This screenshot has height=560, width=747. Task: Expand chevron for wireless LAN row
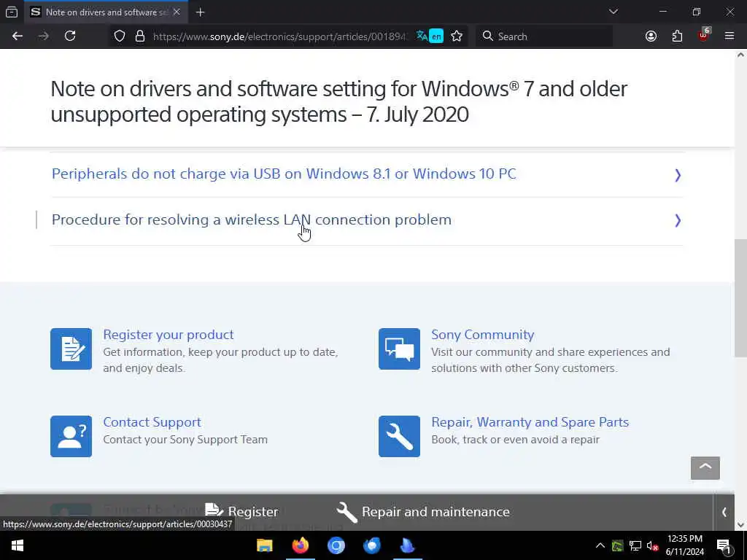coord(678,220)
